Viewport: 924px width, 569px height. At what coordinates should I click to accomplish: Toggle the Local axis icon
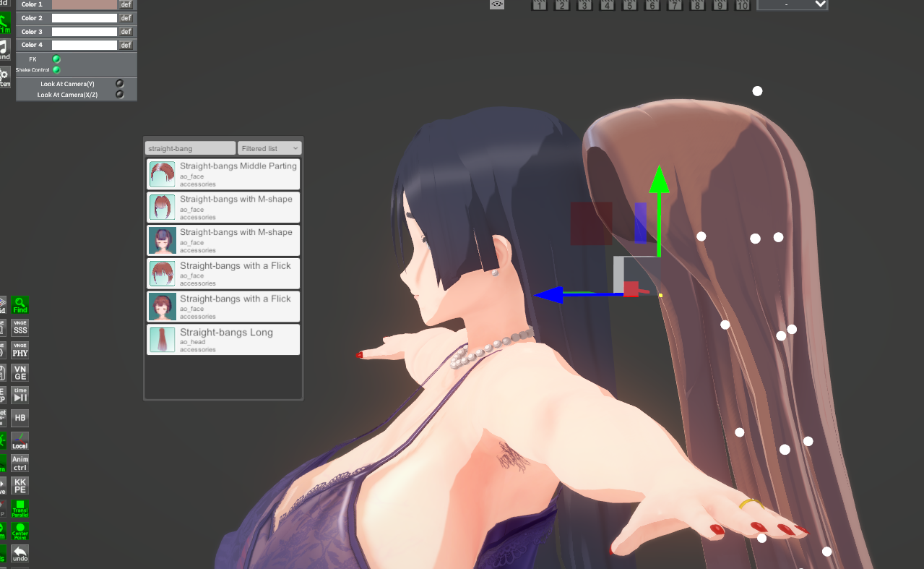tap(20, 440)
